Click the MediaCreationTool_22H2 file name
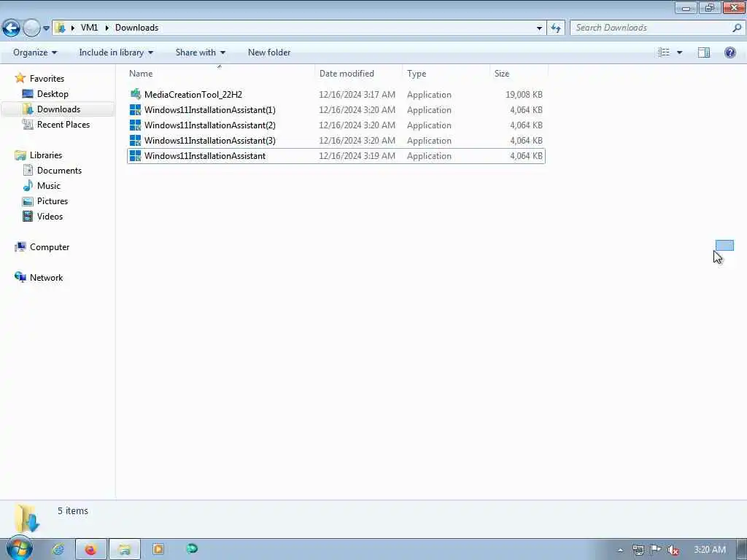747x560 pixels. 193,95
